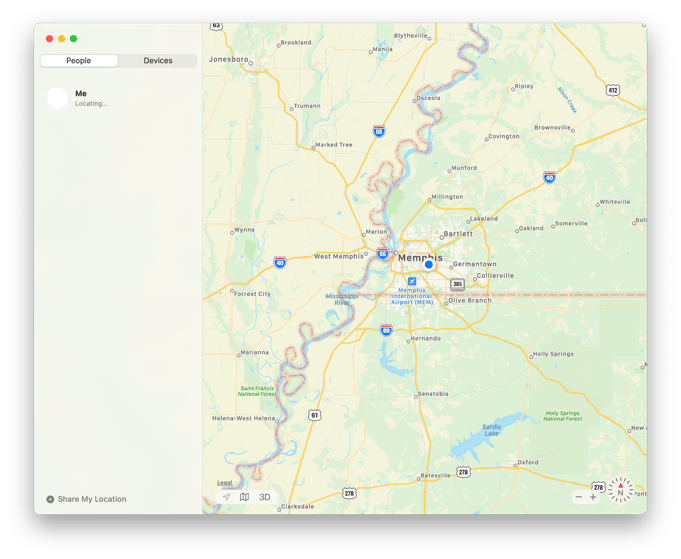
Task: Click the Olive Branch label
Action: (x=470, y=300)
